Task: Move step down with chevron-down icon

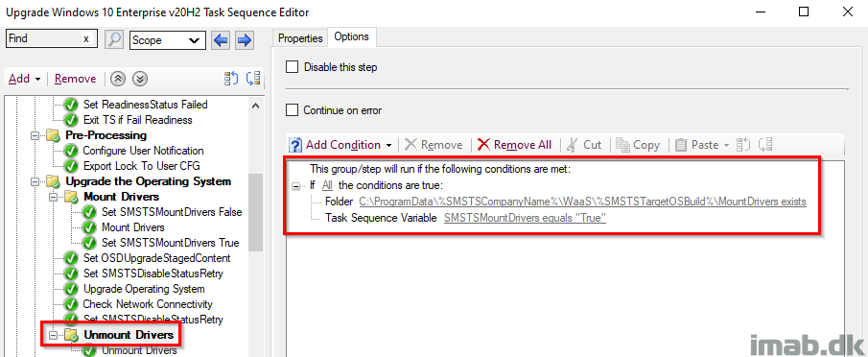Action: (x=140, y=79)
